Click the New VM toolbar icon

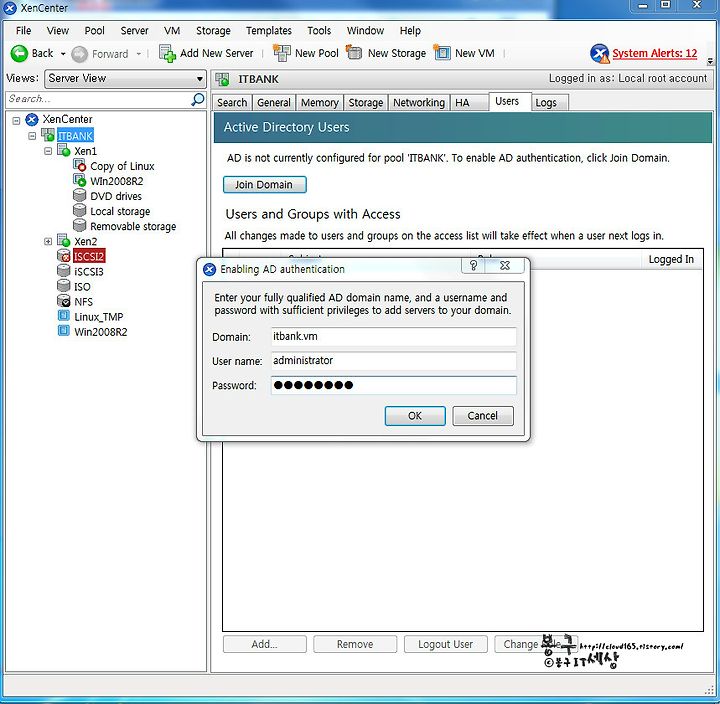coord(442,53)
